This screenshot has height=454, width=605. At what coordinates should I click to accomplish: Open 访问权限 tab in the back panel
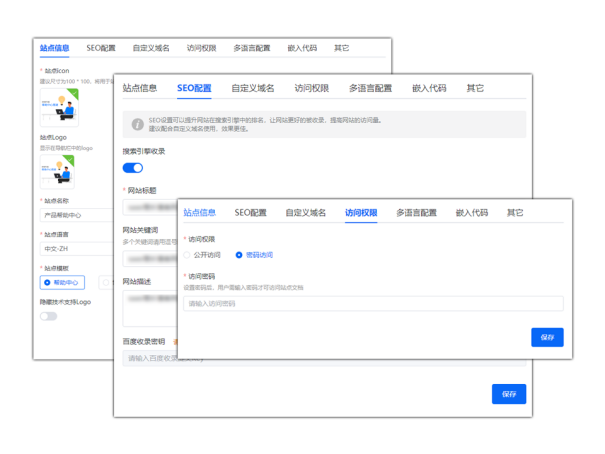tap(201, 48)
